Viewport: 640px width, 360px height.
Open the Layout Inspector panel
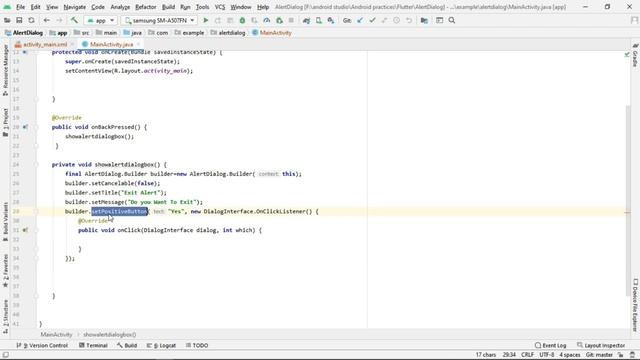click(601, 345)
